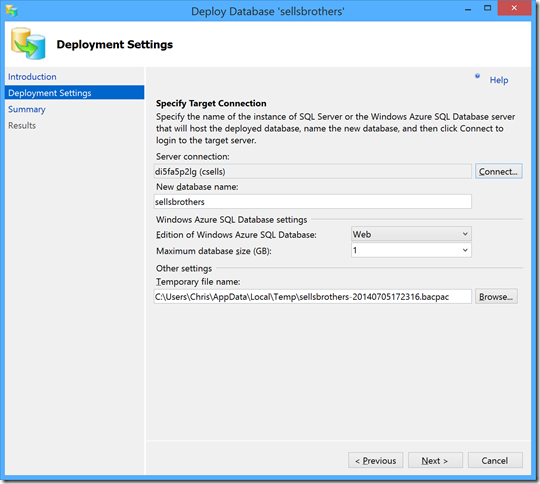The width and height of the screenshot is (540, 484).
Task: Browse for the temporary bacpac file
Action: pyautogui.click(x=496, y=297)
